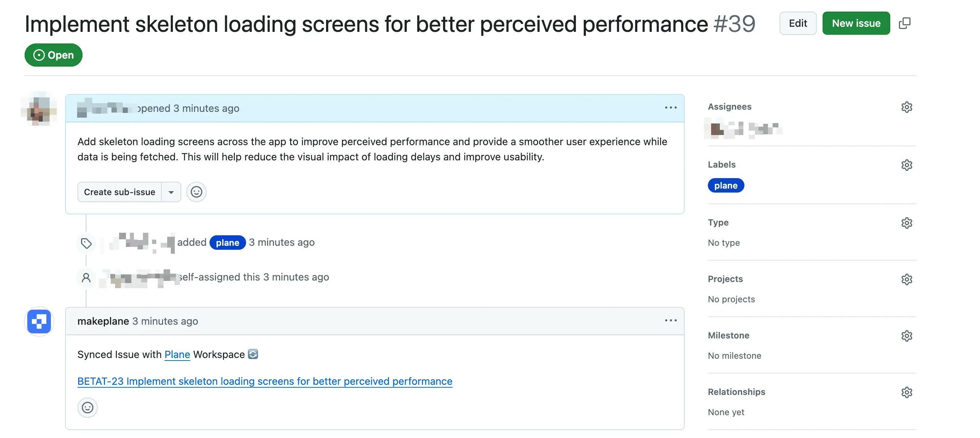Toggle the Open issue status badge
The height and width of the screenshot is (438, 980).
point(53,55)
